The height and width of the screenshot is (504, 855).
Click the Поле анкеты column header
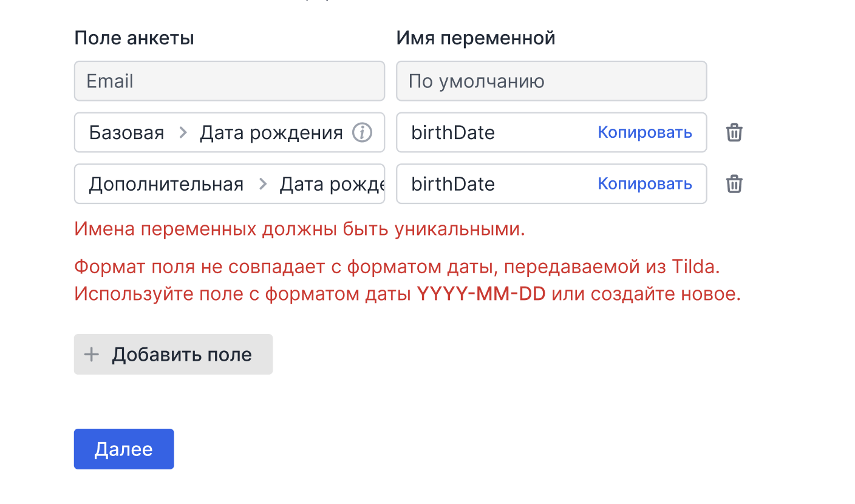(134, 38)
